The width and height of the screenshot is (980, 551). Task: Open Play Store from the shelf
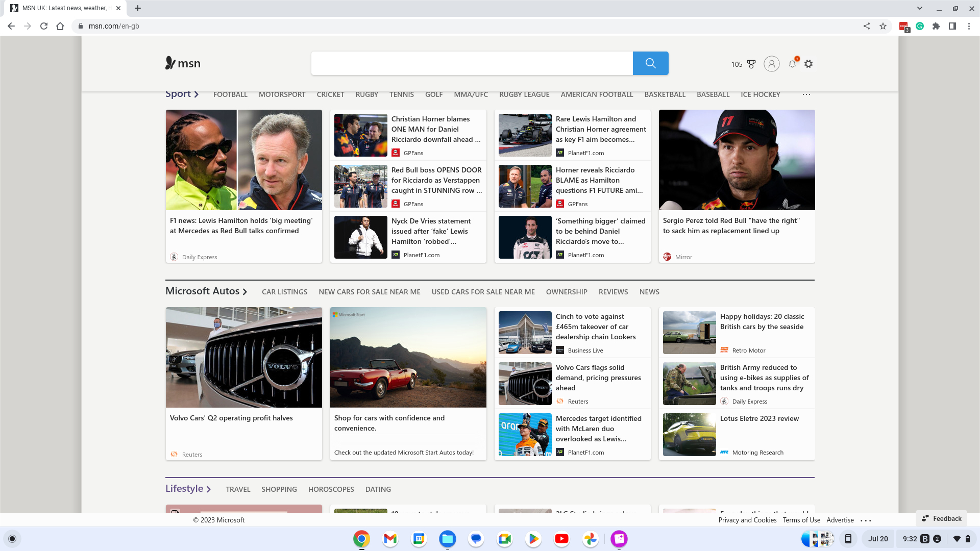pos(533,539)
